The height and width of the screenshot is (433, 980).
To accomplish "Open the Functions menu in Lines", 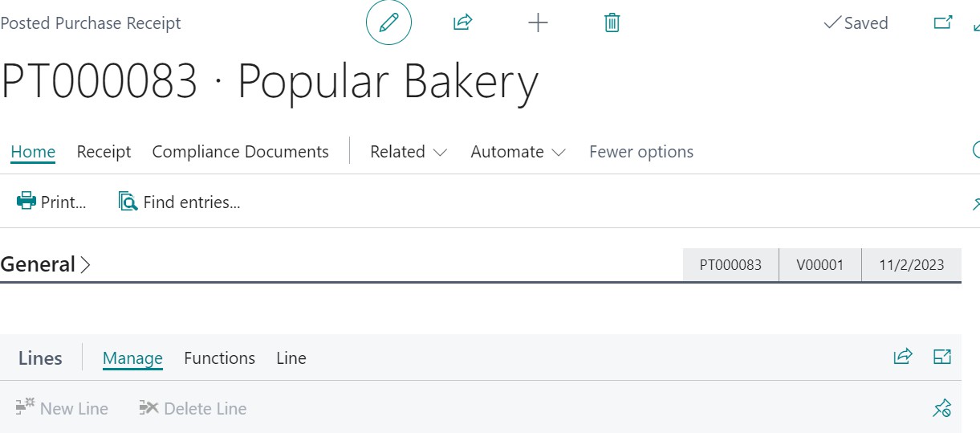I will click(x=219, y=358).
